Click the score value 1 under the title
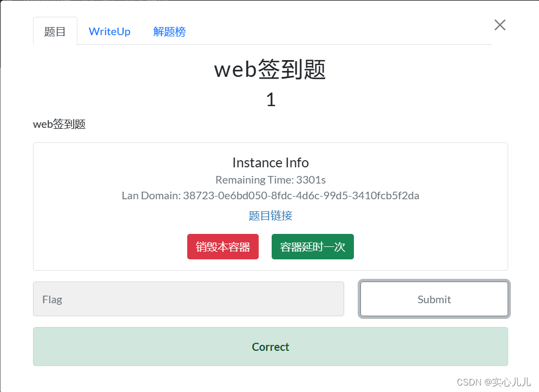The height and width of the screenshot is (392, 539). point(271,99)
